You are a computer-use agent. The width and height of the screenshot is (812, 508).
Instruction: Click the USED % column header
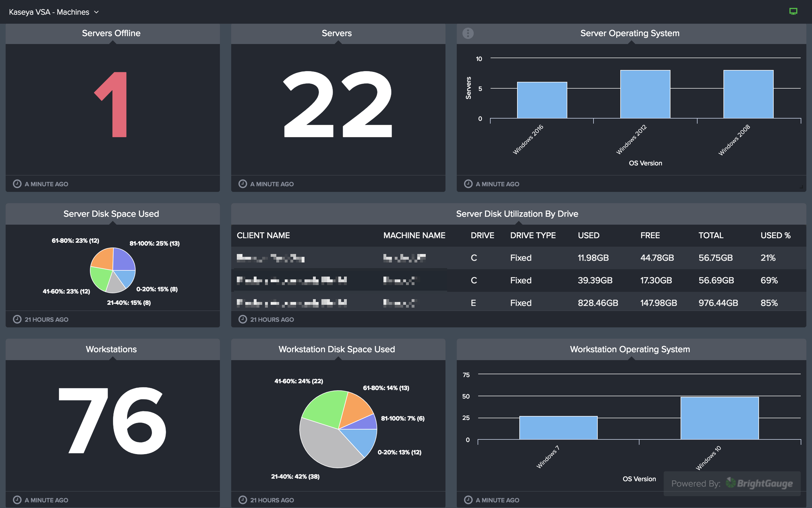775,235
